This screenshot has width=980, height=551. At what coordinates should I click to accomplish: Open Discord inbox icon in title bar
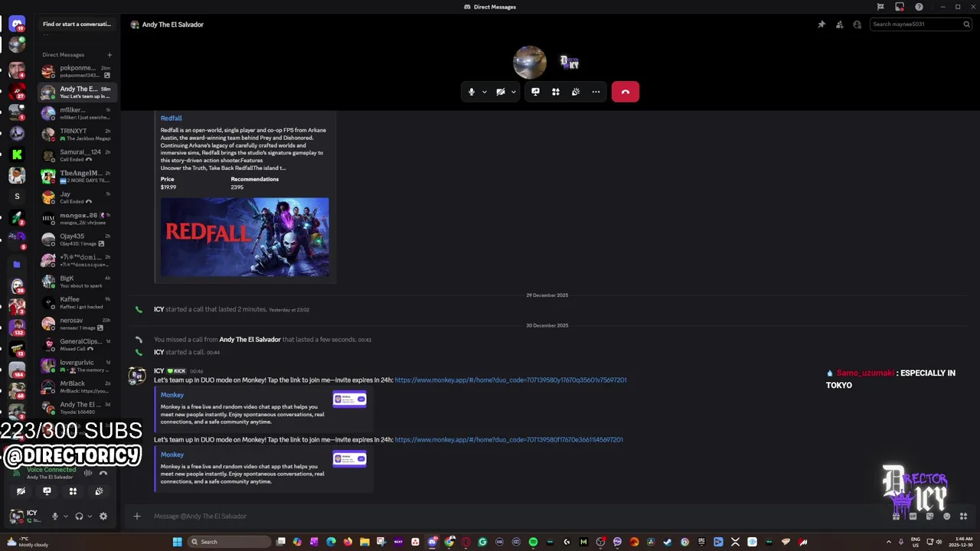click(900, 7)
